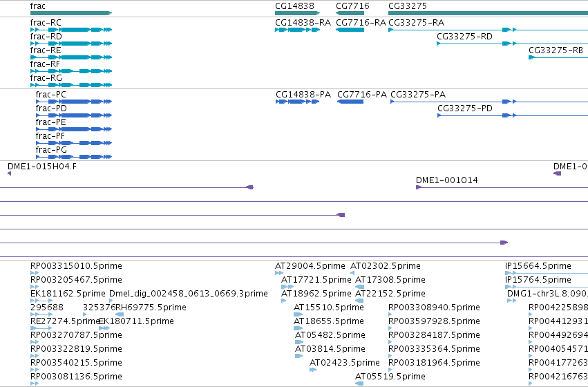Click transcript CG7716-RA
Screen dimensions: 588x387
[x=350, y=30]
